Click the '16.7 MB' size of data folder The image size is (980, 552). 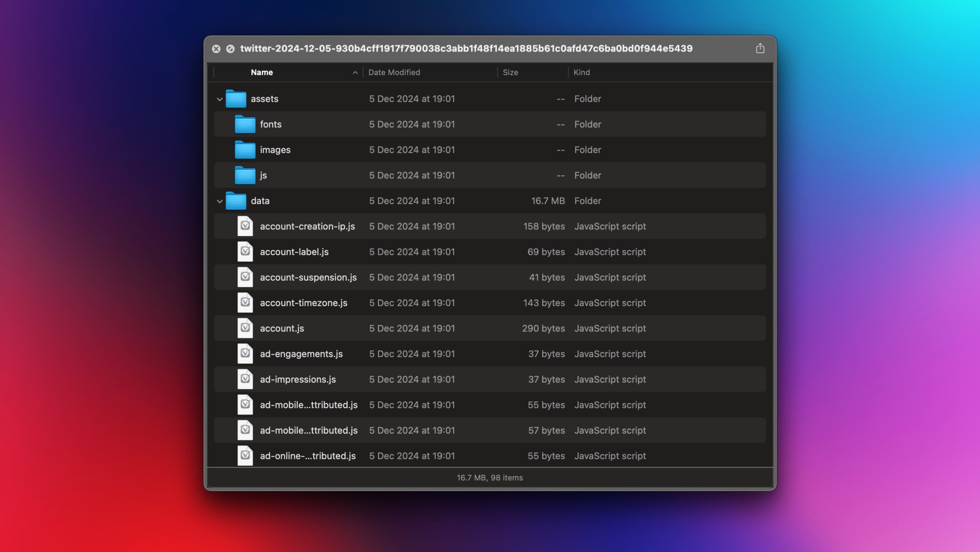548,201
